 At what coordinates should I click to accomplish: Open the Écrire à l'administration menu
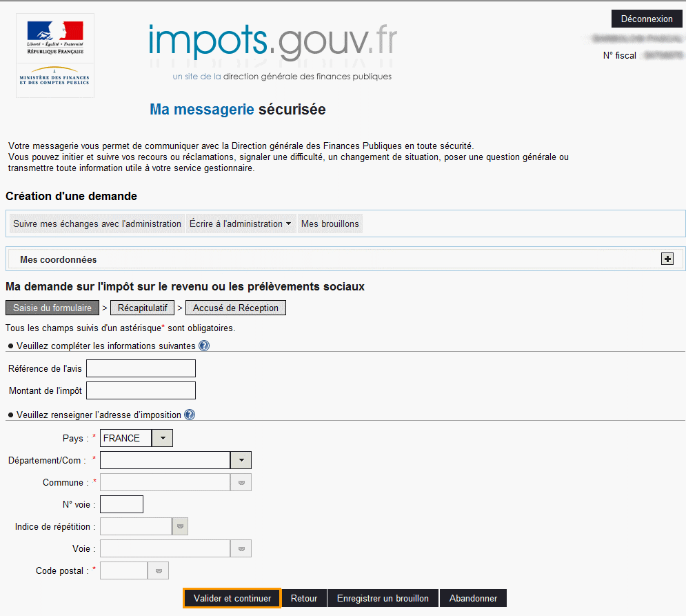coord(241,223)
